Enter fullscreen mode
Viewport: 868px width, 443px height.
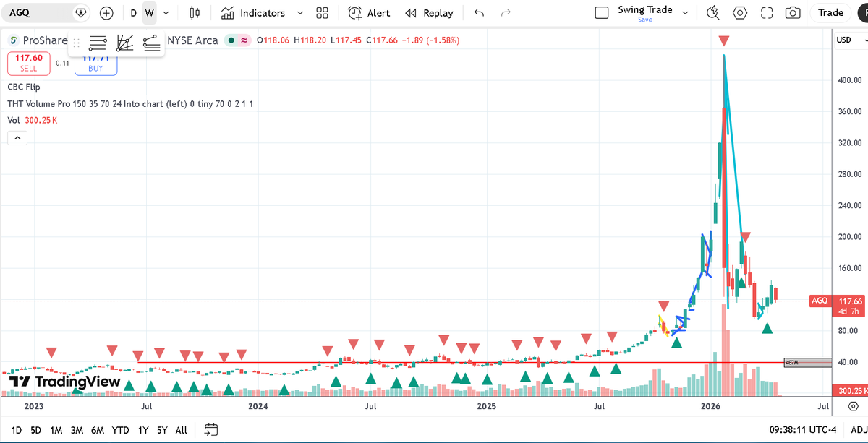coord(767,13)
